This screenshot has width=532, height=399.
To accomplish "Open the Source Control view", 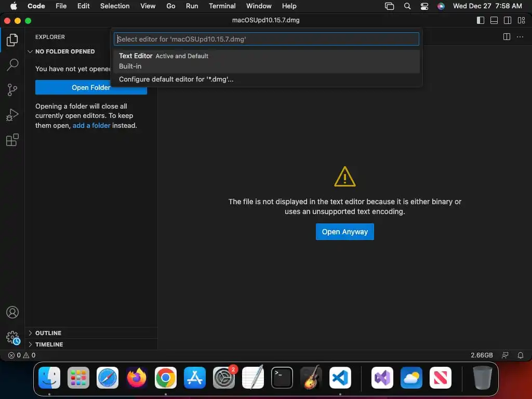I will tap(12, 90).
